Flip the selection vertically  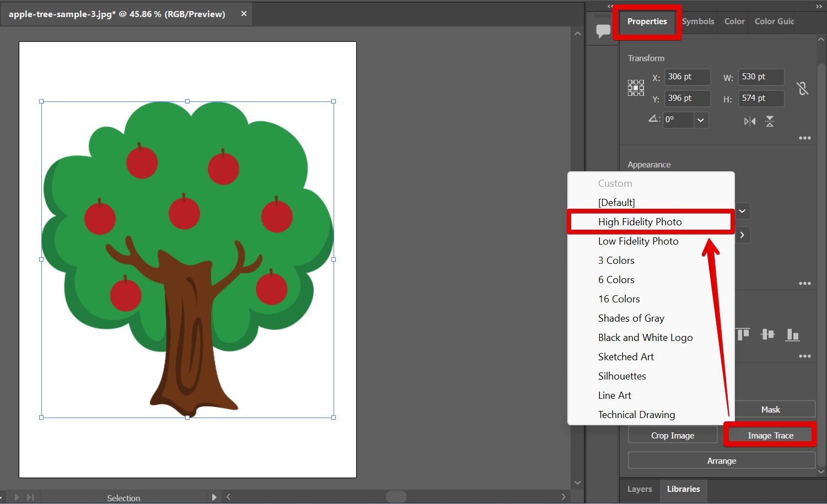click(x=770, y=121)
